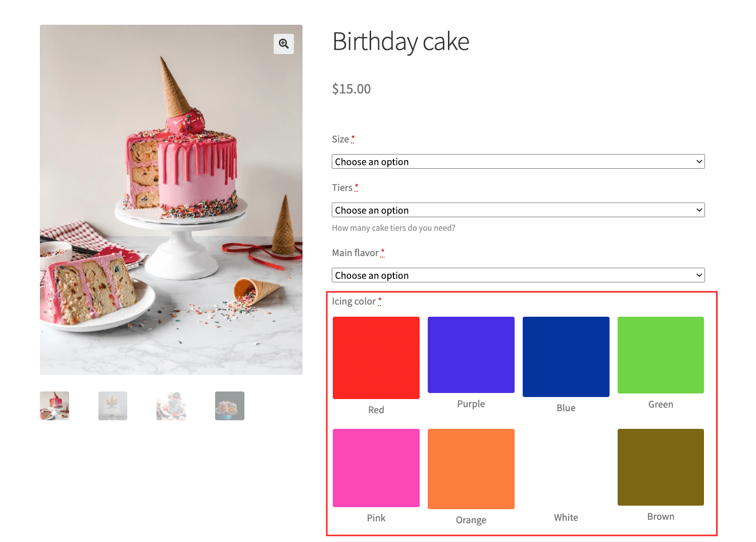Select the Red icing color swatch

(376, 358)
